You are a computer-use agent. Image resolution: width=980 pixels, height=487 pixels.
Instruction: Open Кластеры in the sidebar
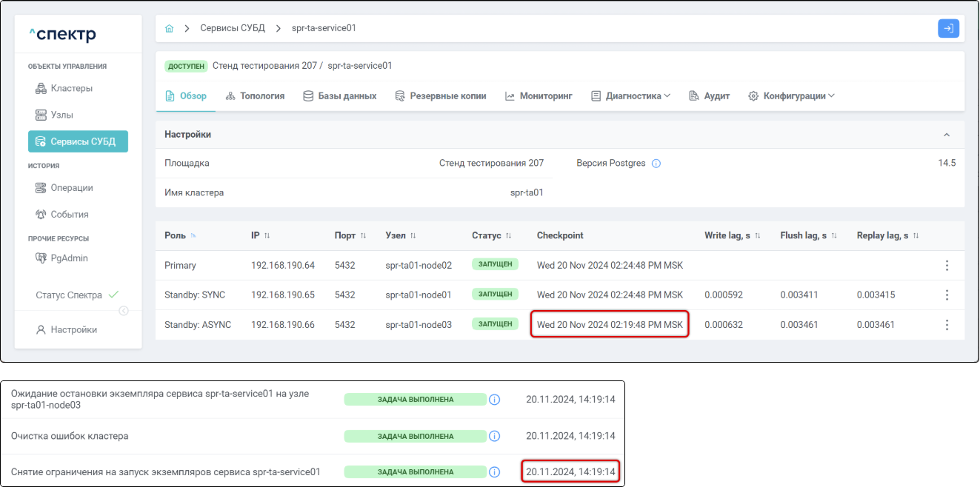click(71, 88)
